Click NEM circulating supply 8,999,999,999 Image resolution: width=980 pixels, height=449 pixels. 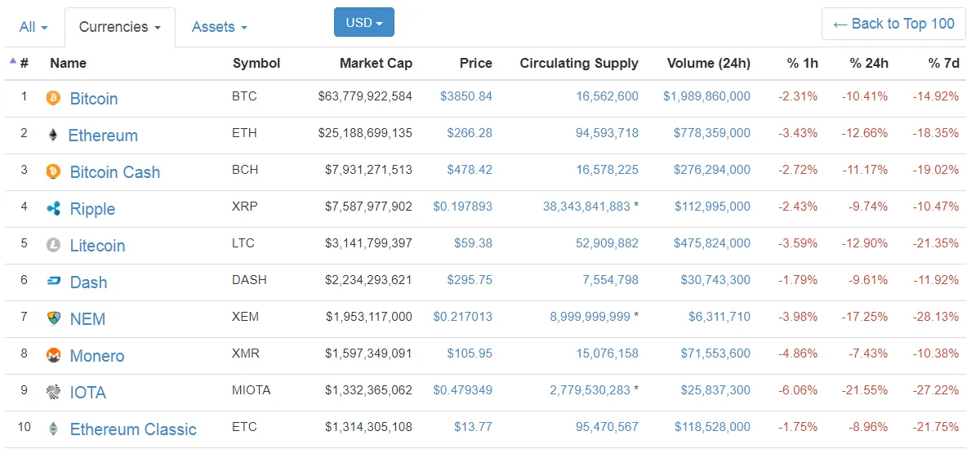[590, 317]
